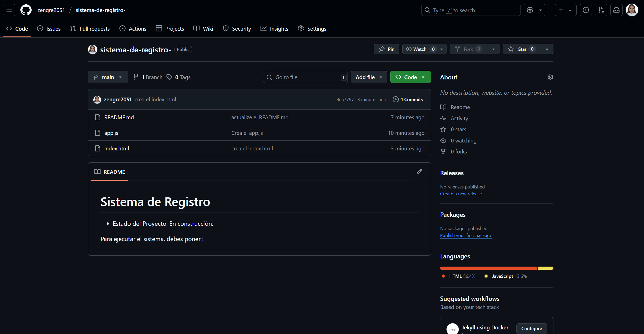Open README.md file name
The image size is (644, 334).
tap(119, 117)
